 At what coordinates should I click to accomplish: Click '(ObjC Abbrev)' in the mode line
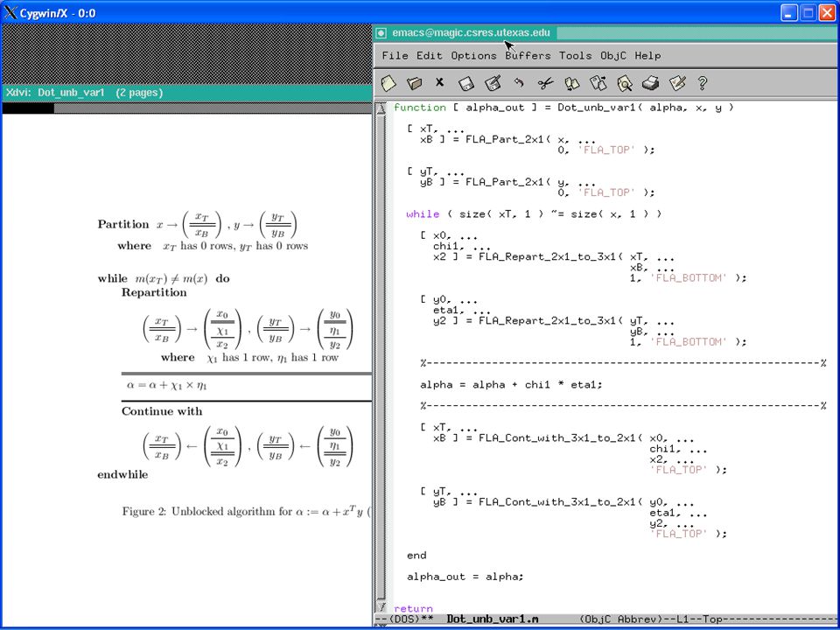pyautogui.click(x=622, y=619)
